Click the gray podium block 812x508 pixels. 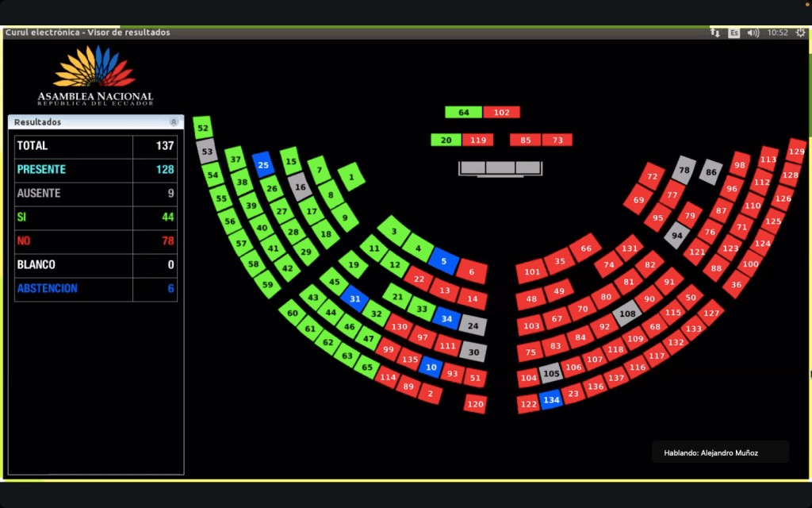click(x=500, y=167)
